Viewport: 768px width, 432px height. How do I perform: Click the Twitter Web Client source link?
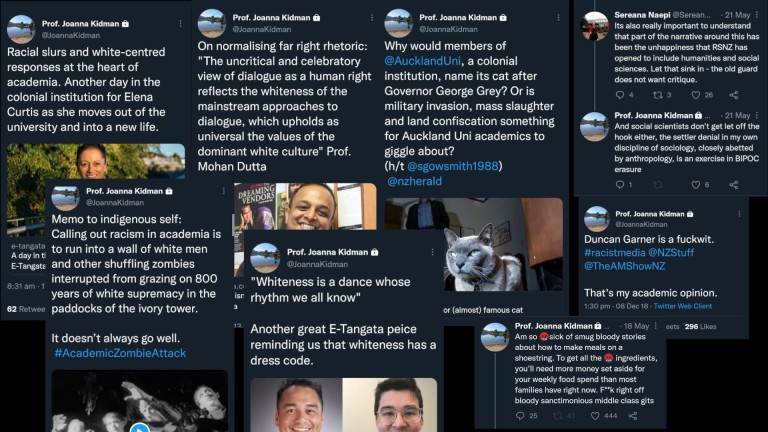click(x=683, y=306)
